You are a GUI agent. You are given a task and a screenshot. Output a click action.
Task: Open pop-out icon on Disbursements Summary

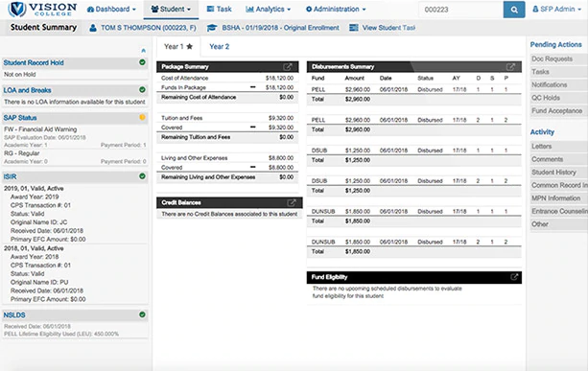pyautogui.click(x=510, y=67)
